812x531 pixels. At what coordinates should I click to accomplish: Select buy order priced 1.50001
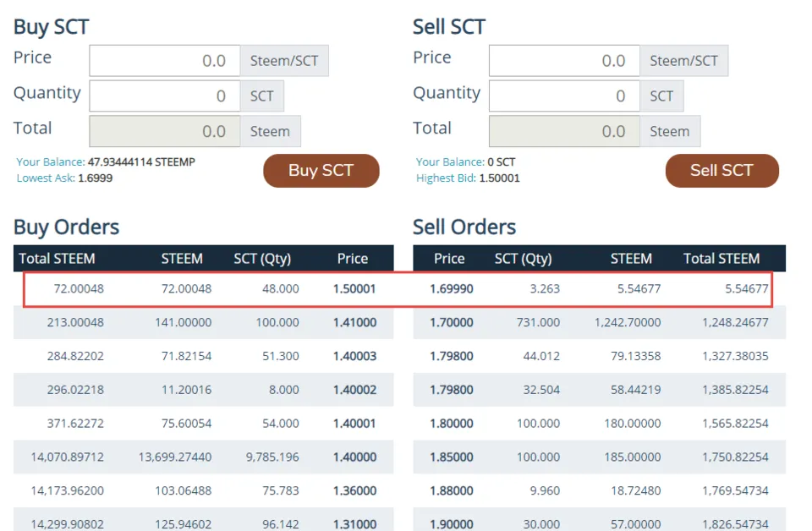[x=204, y=289]
